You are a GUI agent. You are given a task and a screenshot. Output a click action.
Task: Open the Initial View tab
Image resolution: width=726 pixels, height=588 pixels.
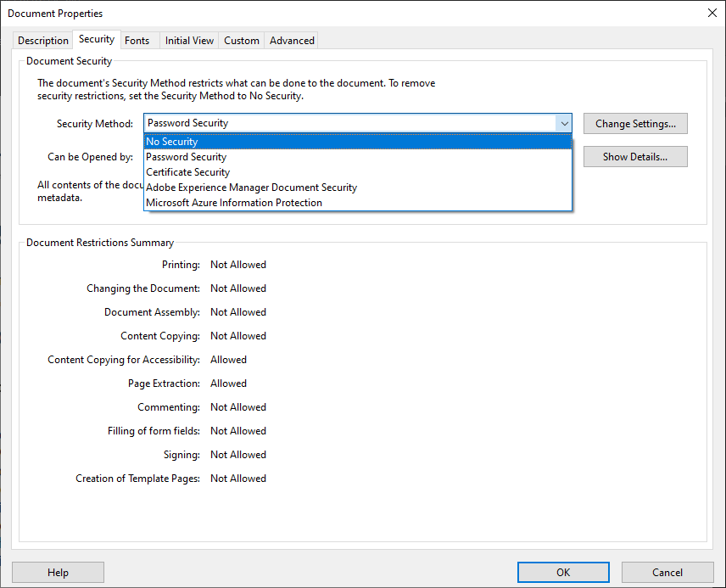[189, 41]
